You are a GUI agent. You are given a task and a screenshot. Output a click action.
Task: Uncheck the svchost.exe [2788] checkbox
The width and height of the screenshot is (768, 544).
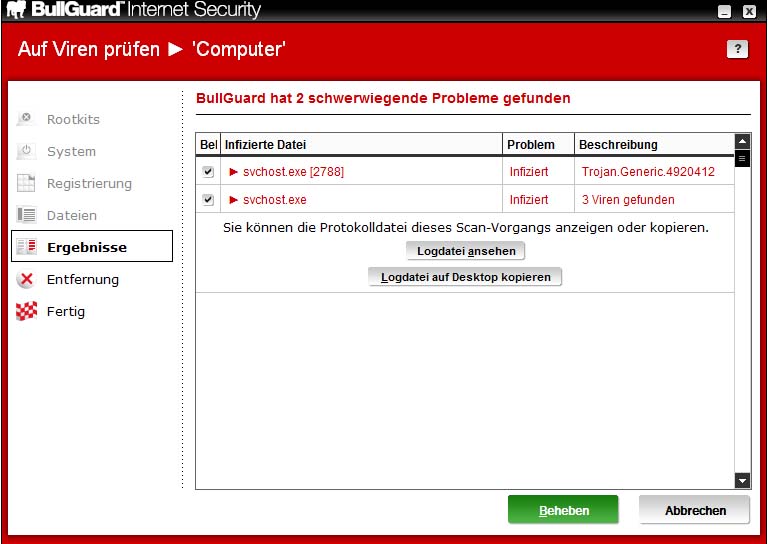coord(208,172)
